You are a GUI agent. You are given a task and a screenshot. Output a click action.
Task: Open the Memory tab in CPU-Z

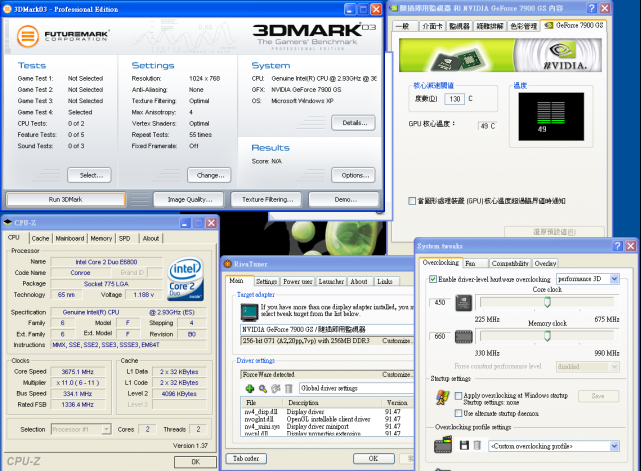[101, 238]
